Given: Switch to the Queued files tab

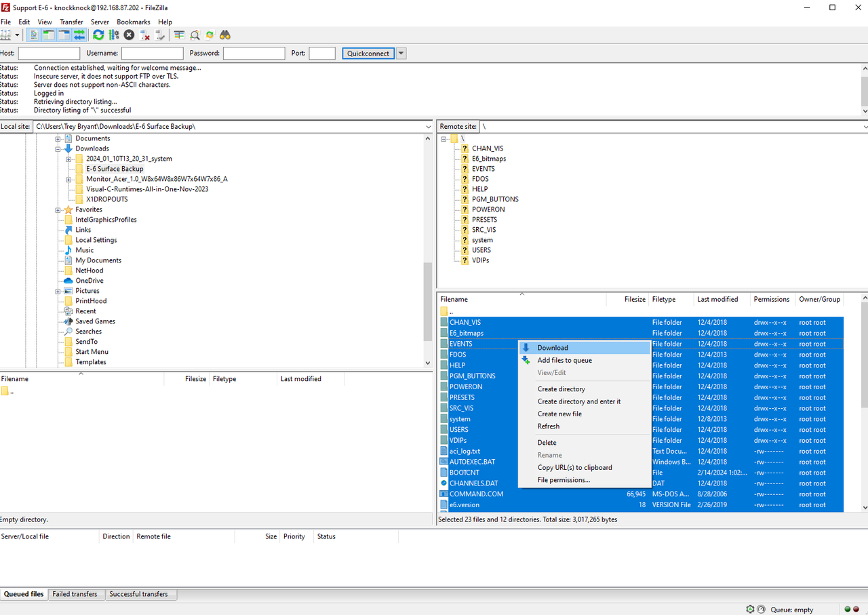Looking at the screenshot, I should (x=24, y=594).
